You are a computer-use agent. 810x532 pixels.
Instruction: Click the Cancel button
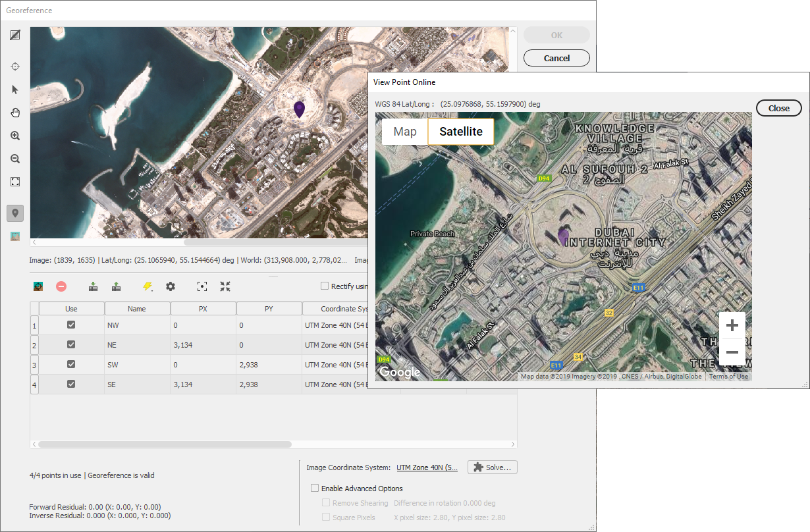point(556,58)
